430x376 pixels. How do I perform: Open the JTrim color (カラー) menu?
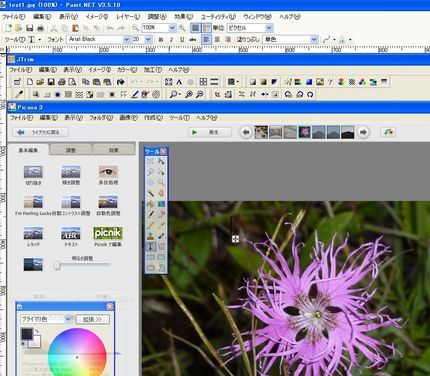point(127,70)
